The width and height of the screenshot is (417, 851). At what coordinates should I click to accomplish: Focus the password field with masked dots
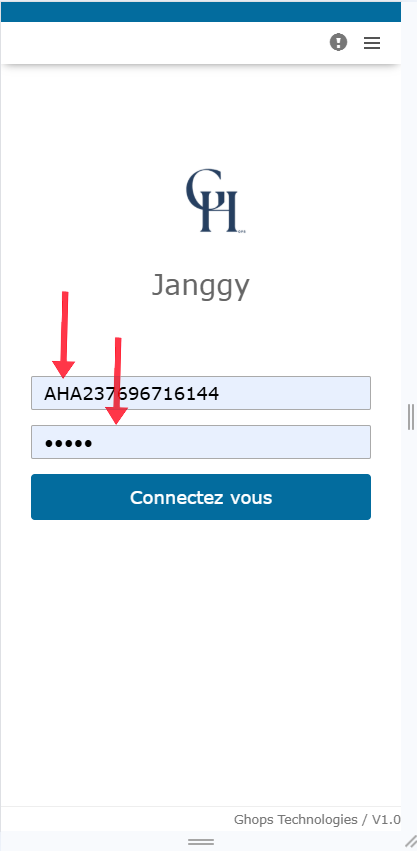(201, 442)
